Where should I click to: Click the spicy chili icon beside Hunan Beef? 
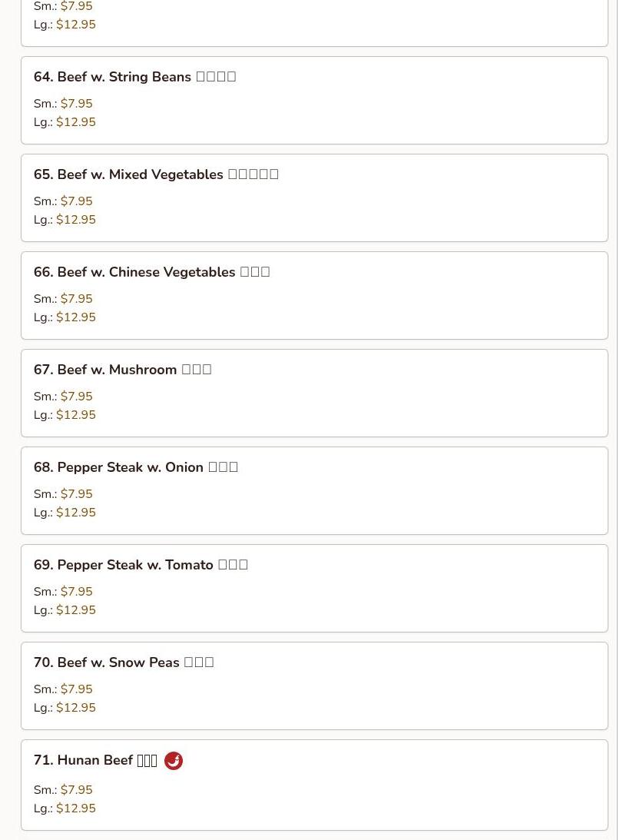point(174,760)
